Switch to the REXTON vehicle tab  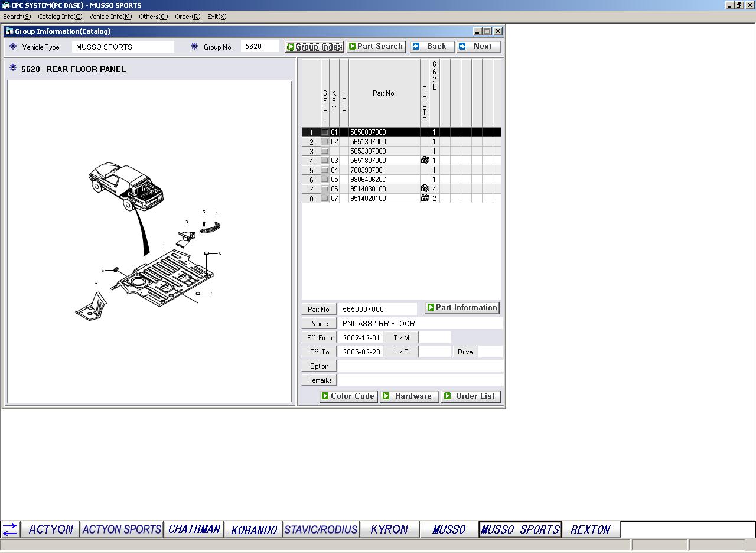[x=590, y=529]
